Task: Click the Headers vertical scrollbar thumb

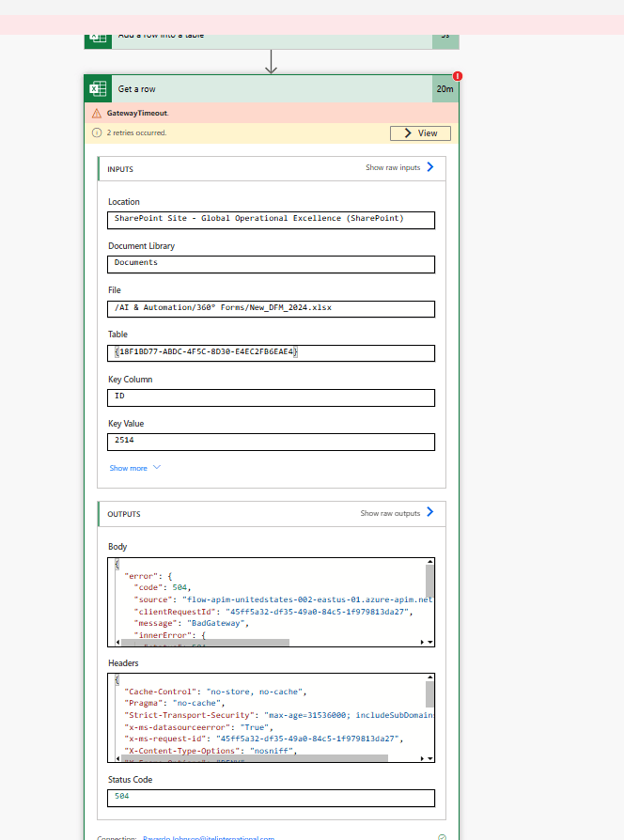Action: [x=429, y=694]
